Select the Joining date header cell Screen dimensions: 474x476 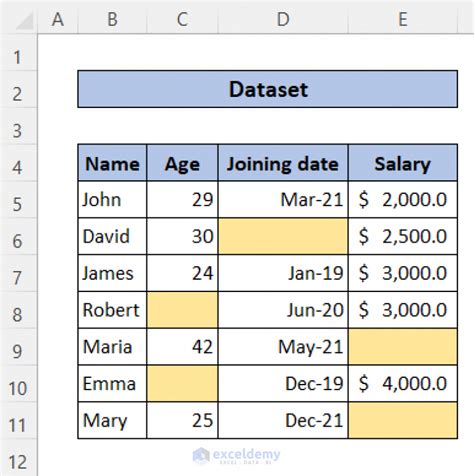click(x=283, y=163)
